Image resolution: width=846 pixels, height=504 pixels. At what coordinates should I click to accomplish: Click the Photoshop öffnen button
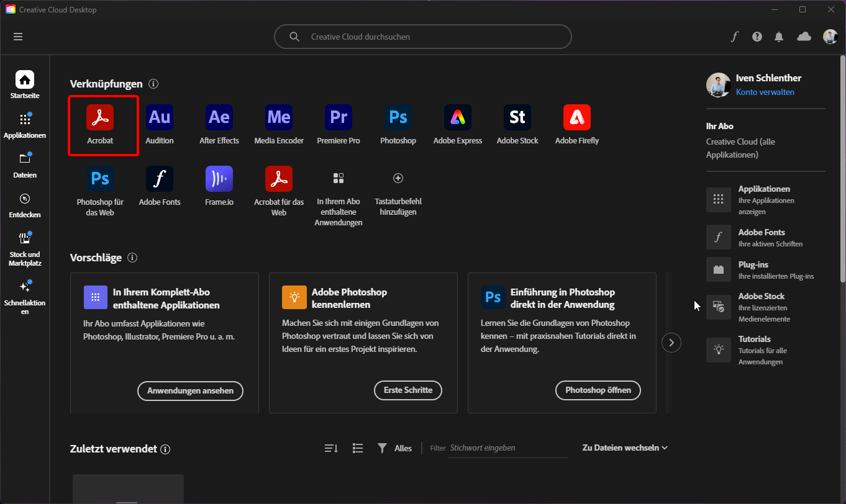(598, 390)
